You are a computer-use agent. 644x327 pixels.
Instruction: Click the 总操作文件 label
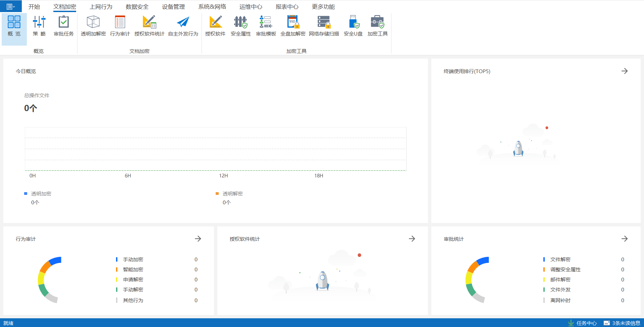pyautogui.click(x=37, y=96)
